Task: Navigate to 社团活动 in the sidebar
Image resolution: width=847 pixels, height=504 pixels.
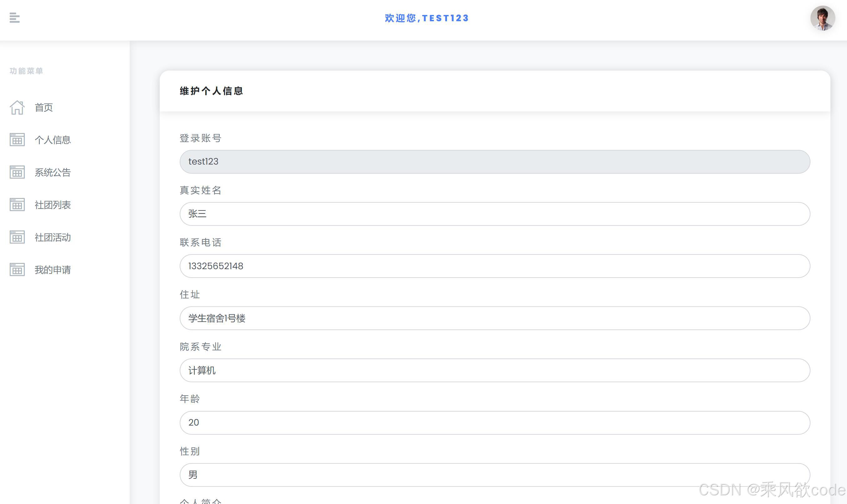Action: tap(53, 237)
